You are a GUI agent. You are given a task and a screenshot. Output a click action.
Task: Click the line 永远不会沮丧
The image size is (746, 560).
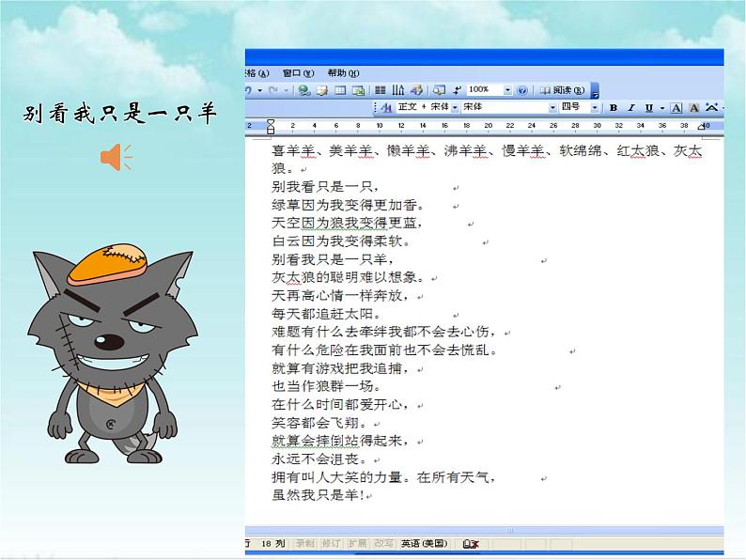[x=319, y=459]
